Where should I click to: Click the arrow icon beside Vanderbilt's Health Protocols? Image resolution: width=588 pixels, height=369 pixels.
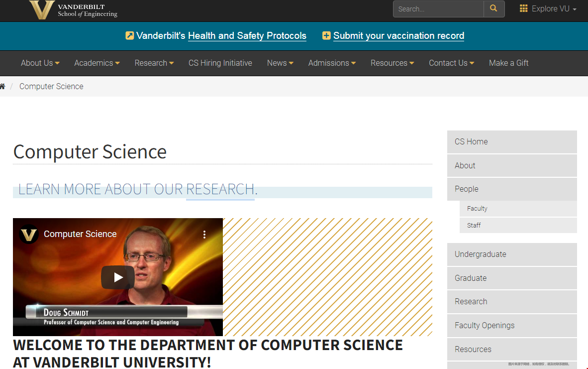pos(129,36)
